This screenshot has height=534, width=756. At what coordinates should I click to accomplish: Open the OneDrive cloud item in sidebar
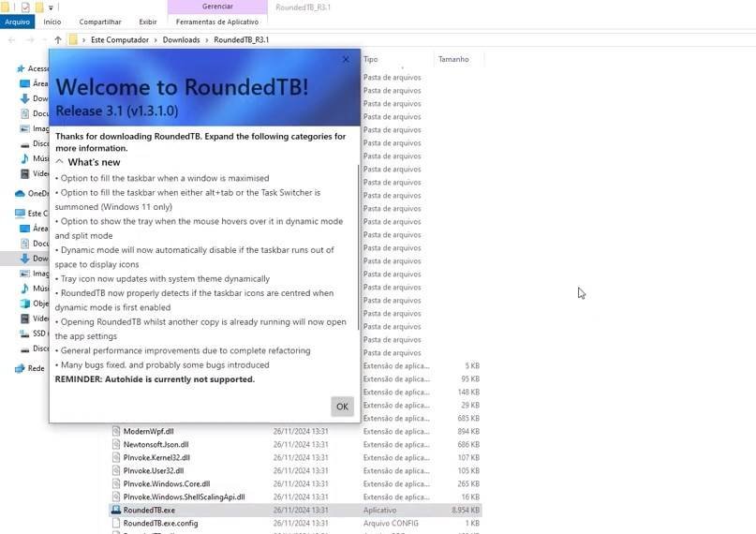32,193
